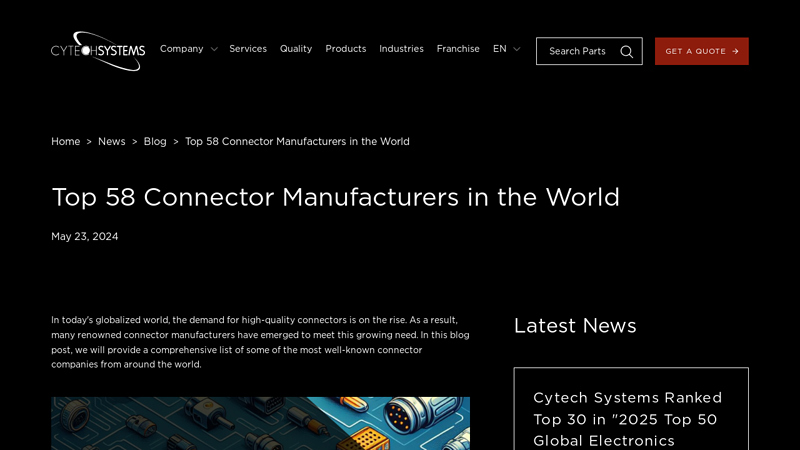This screenshot has width=800, height=450.
Task: Focus the Search Parts input field
Action: (589, 51)
